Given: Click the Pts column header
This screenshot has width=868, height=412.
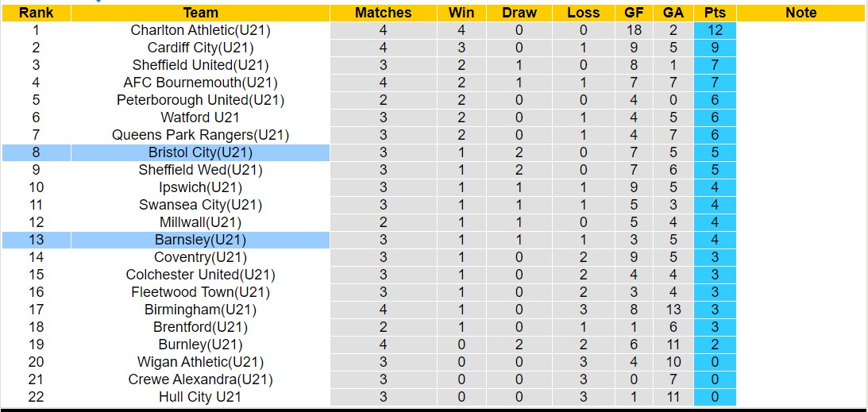Looking at the screenshot, I should (714, 13).
